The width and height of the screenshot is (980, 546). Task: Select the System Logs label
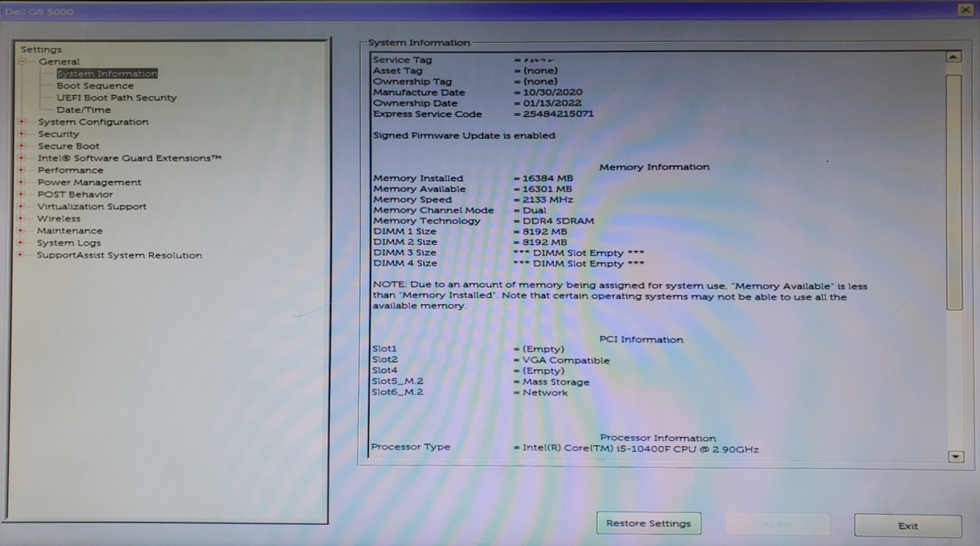pos(69,243)
